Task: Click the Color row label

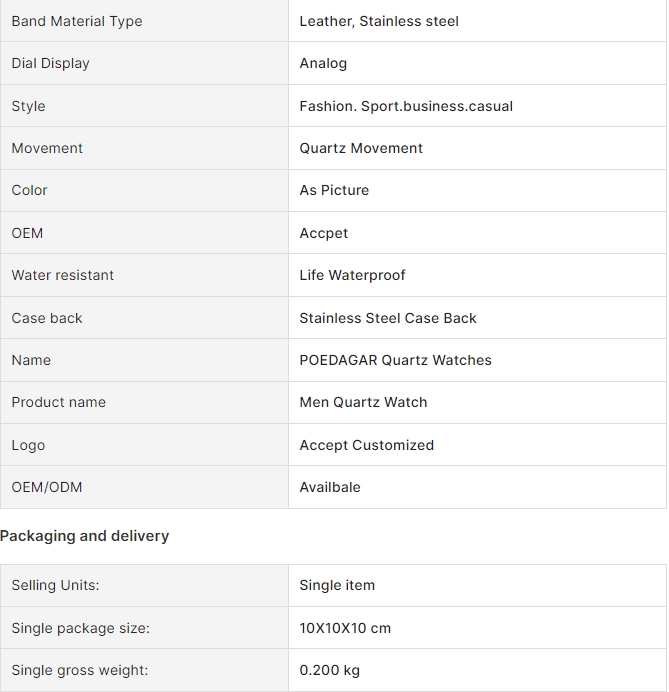Action: (x=29, y=190)
